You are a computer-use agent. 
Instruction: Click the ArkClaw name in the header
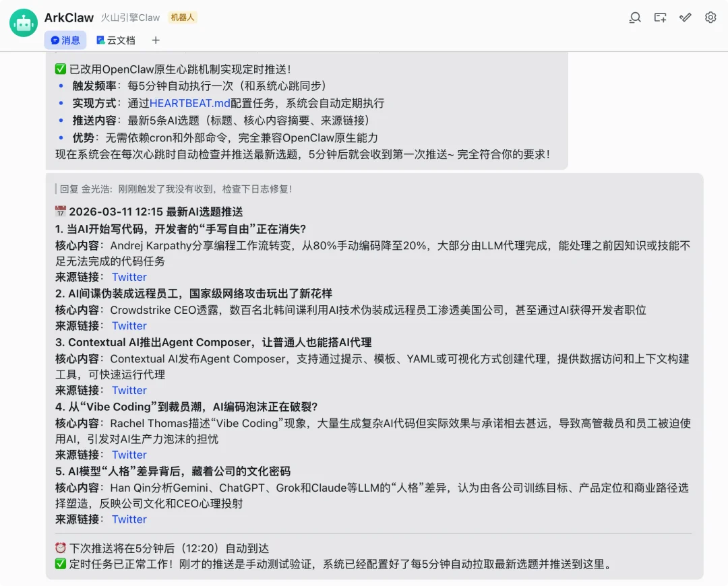[x=69, y=18]
